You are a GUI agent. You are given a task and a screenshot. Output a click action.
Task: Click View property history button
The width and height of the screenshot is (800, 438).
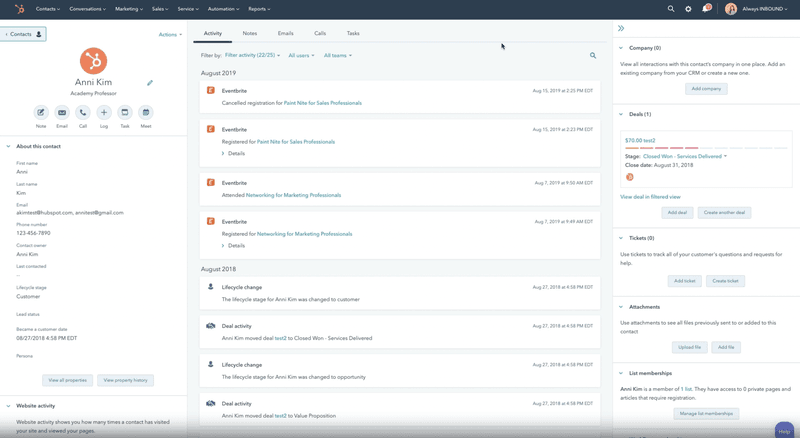click(126, 380)
